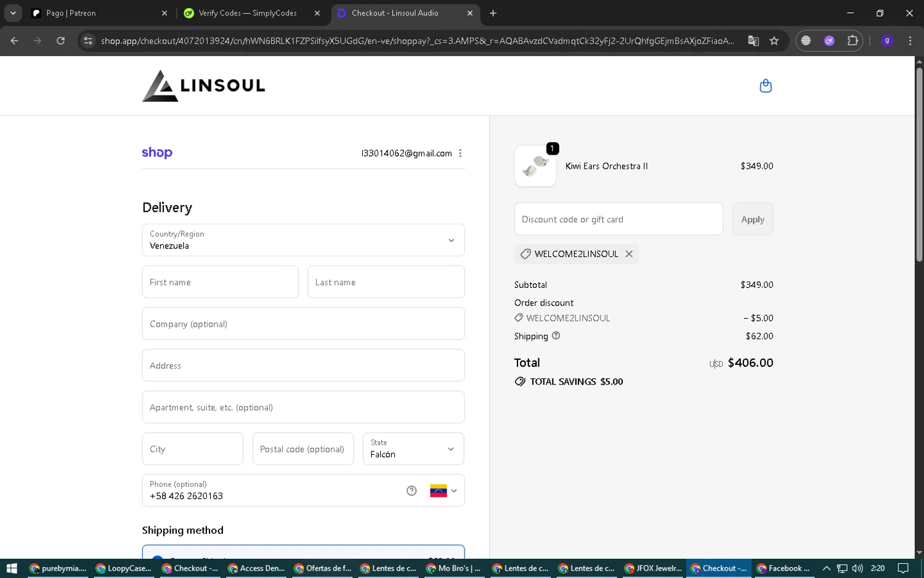Remove the WELCOME2LINSOUL discount code
The height and width of the screenshot is (578, 924).
(x=629, y=254)
